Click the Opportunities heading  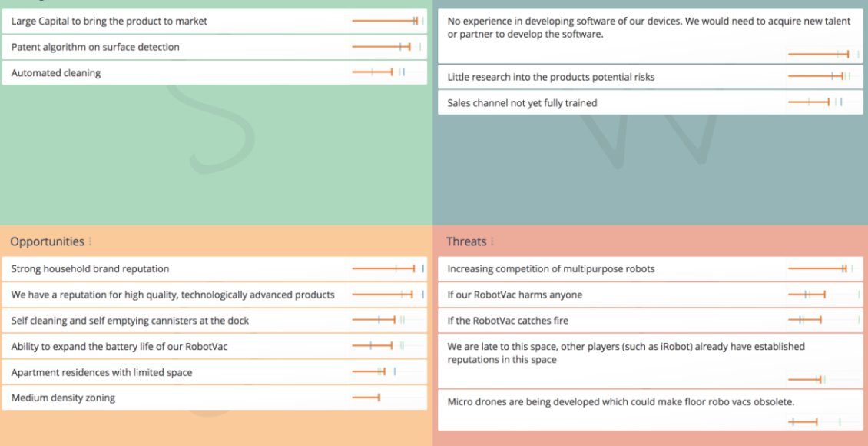(47, 241)
